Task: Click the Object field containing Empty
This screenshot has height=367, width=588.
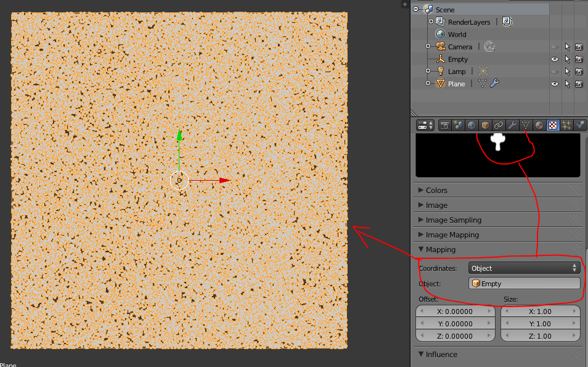Action: tap(525, 283)
